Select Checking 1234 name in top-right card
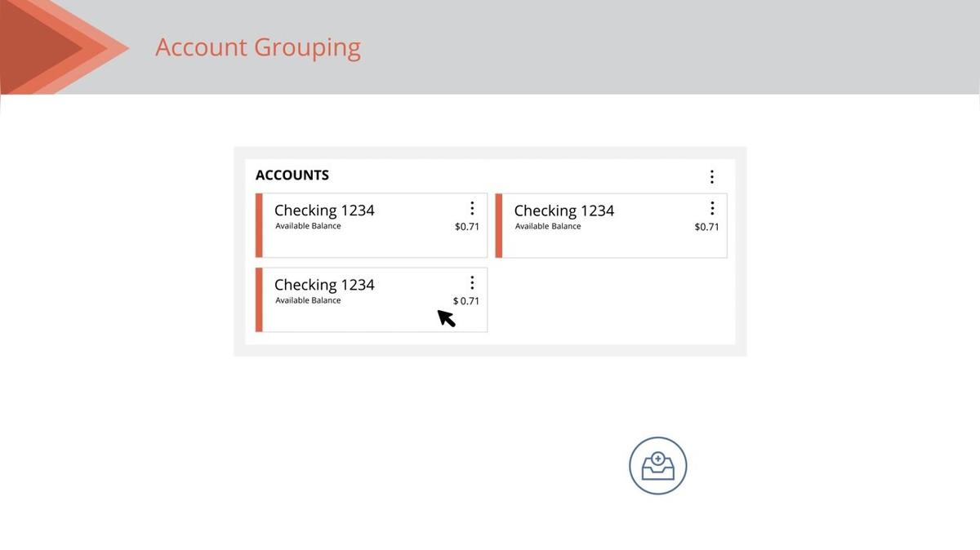The width and height of the screenshot is (980, 550). pos(563,211)
